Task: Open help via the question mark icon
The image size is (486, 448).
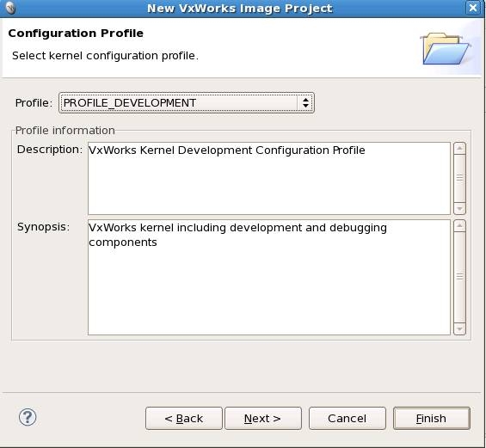Action: (28, 417)
